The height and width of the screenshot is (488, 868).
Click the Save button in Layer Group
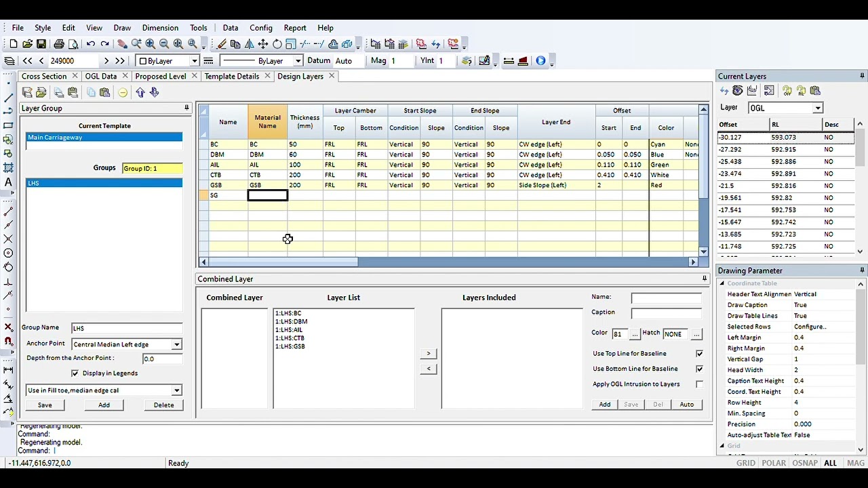[x=45, y=405]
